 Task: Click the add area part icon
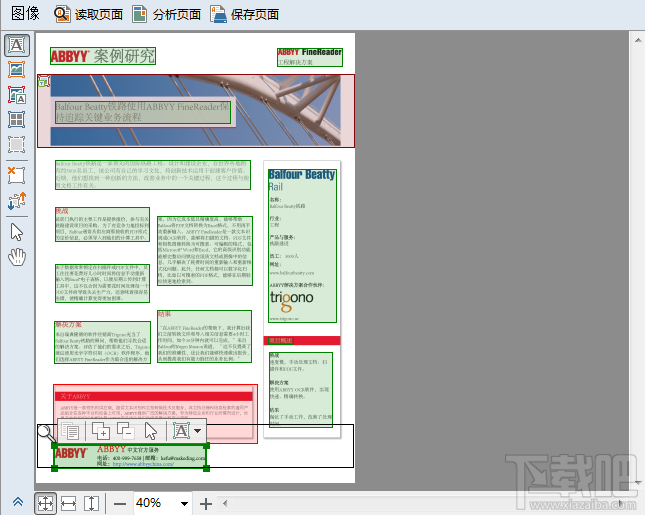pos(101,431)
